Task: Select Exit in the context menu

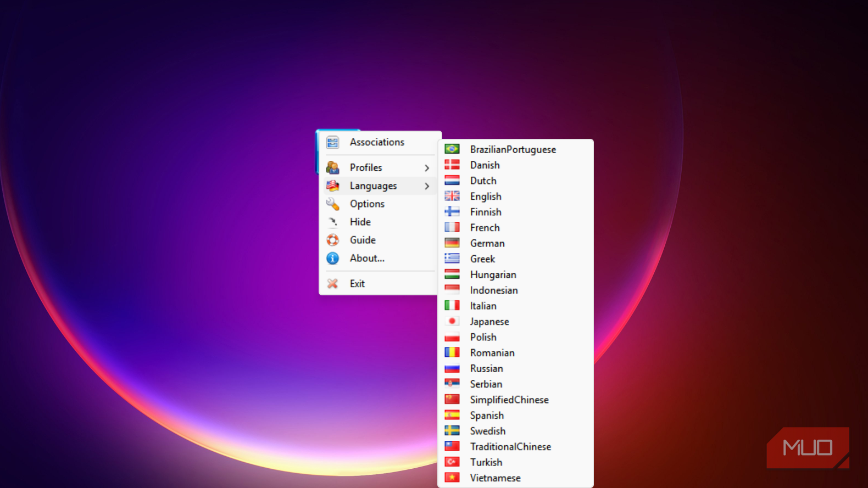Action: 380,283
